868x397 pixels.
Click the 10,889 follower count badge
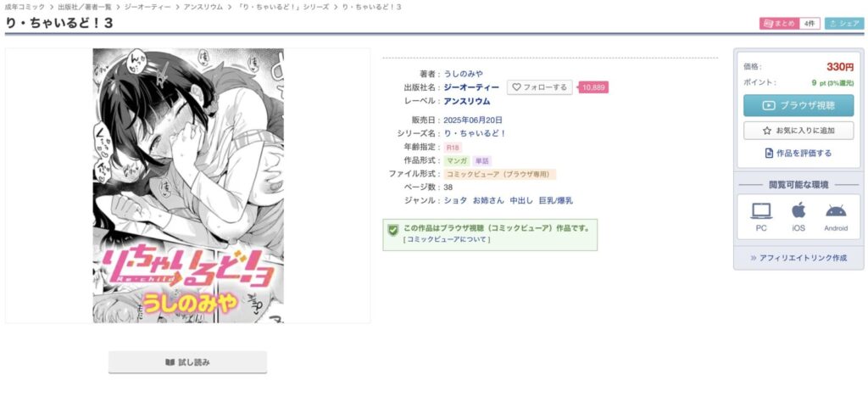click(x=593, y=87)
